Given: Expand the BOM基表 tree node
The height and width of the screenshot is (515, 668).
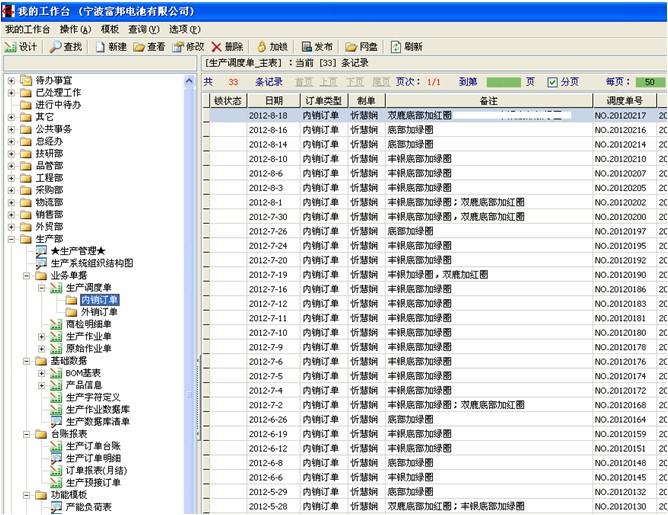Looking at the screenshot, I should 42,373.
